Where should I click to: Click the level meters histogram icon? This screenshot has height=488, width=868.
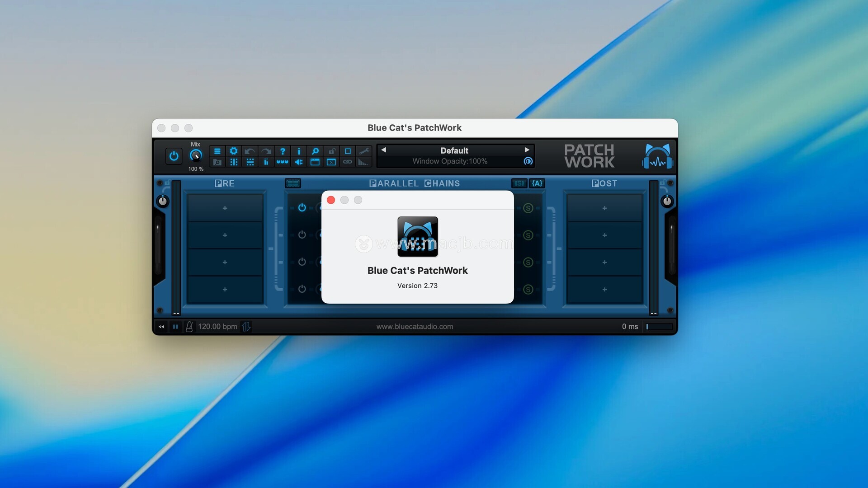364,162
